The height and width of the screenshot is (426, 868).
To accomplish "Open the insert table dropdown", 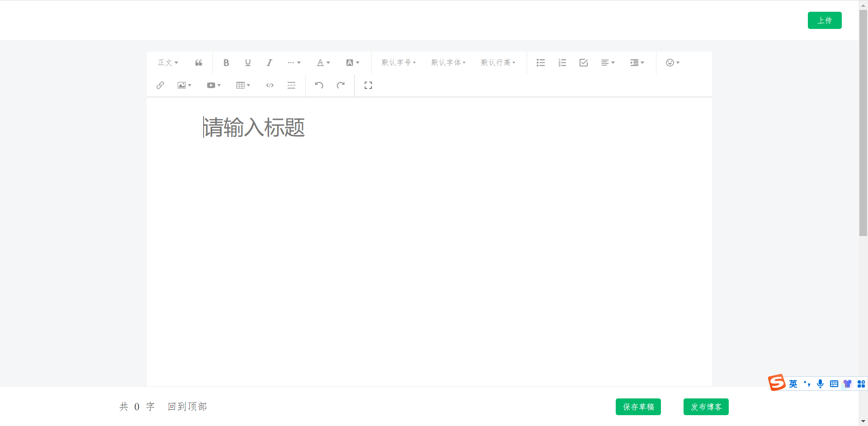I will 243,85.
